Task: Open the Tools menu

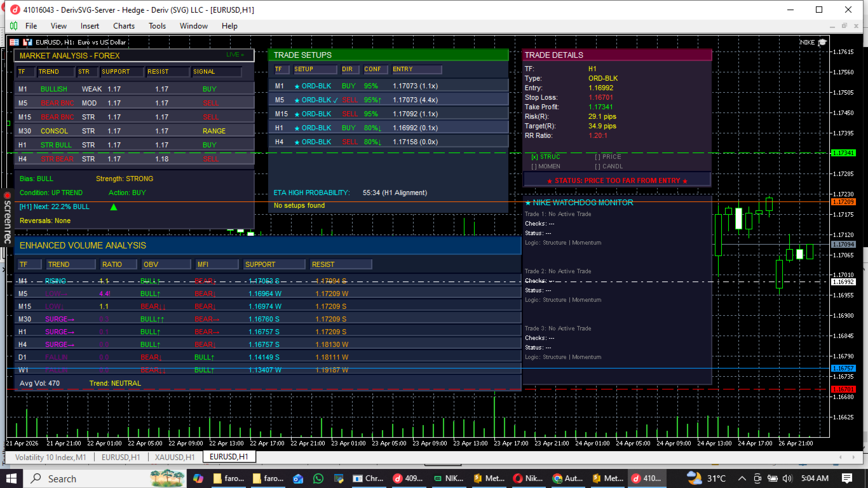Action: pos(157,26)
